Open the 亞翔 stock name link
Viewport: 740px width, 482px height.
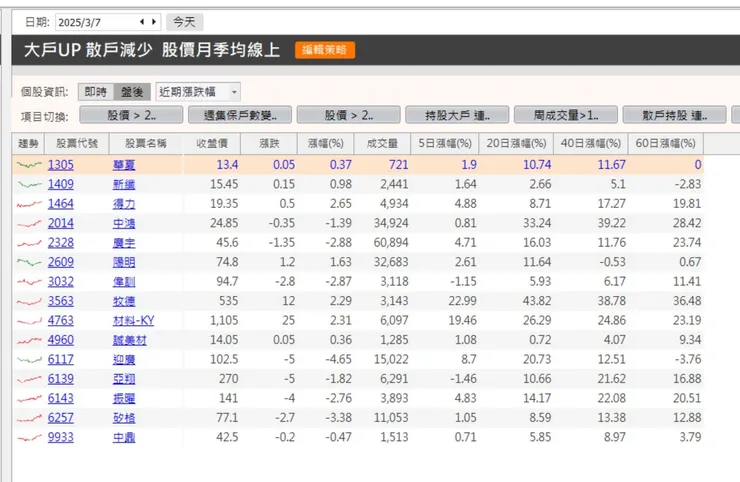tap(124, 379)
